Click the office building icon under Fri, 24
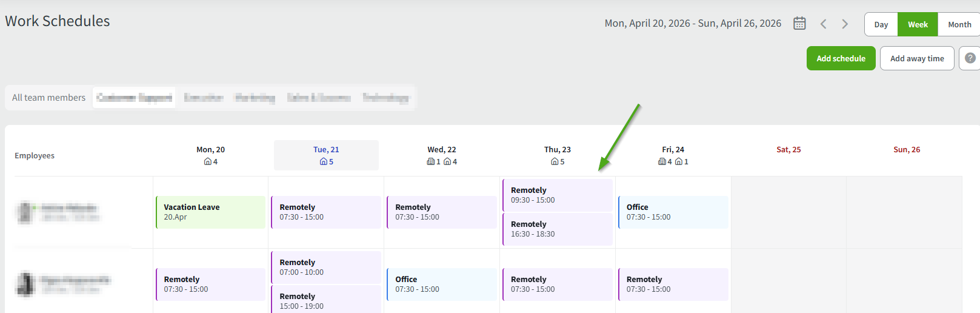Viewport: 980px width, 313px height. tap(662, 162)
